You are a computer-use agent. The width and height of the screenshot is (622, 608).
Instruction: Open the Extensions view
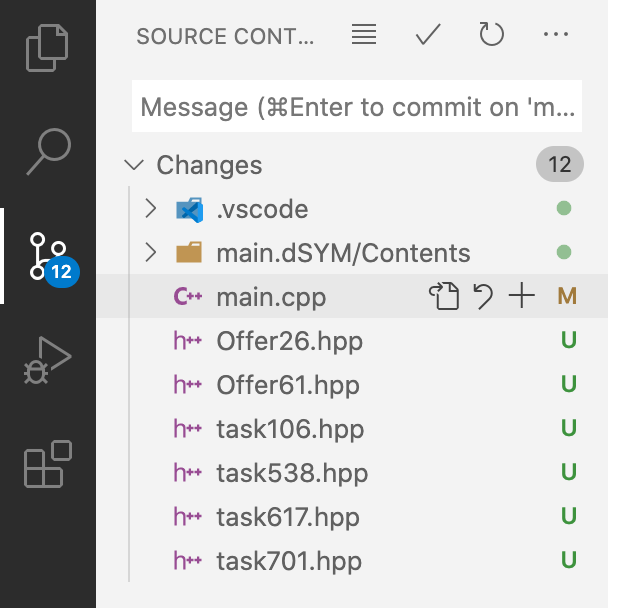pos(47,464)
